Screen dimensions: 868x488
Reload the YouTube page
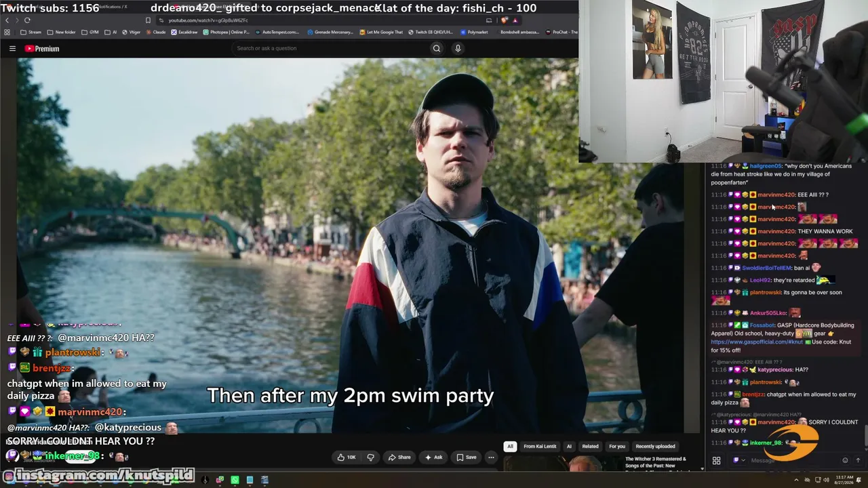pyautogui.click(x=27, y=20)
